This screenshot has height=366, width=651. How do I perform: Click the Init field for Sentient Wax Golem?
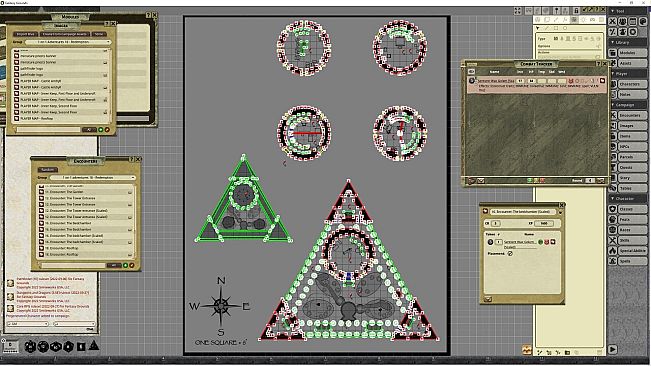point(520,81)
